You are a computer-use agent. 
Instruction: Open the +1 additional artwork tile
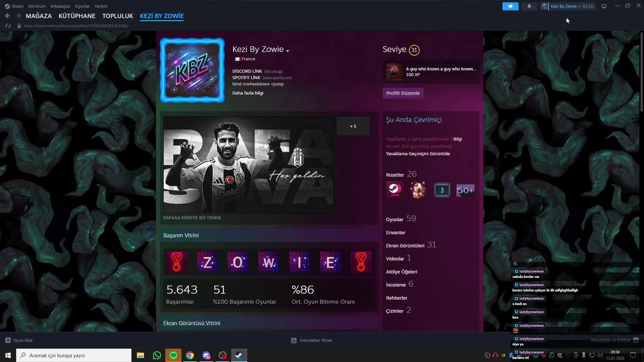(x=353, y=126)
